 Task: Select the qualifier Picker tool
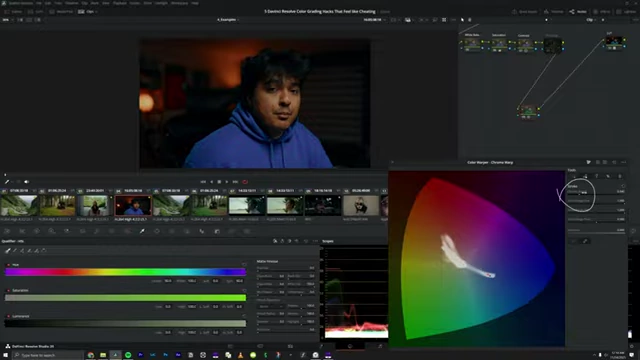[7, 251]
